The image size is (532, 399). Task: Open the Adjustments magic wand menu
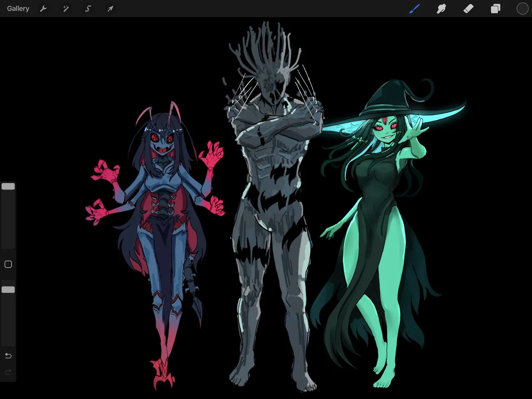coord(66,8)
